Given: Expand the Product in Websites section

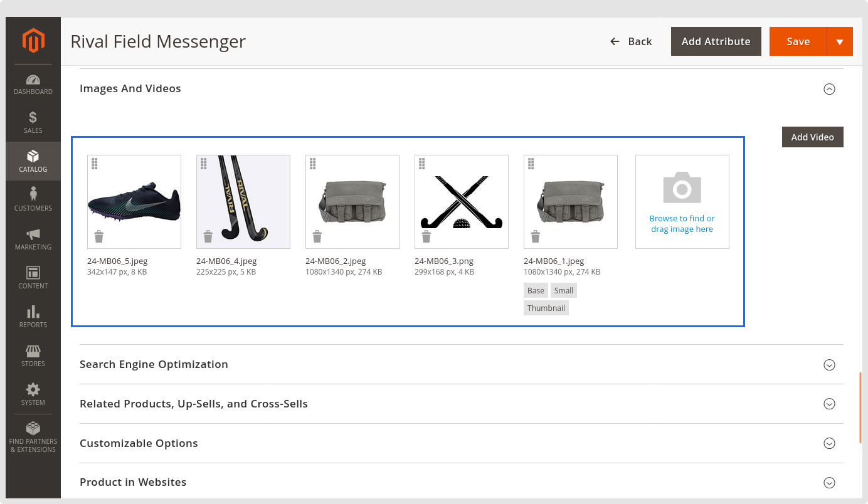Looking at the screenshot, I should pyautogui.click(x=829, y=483).
